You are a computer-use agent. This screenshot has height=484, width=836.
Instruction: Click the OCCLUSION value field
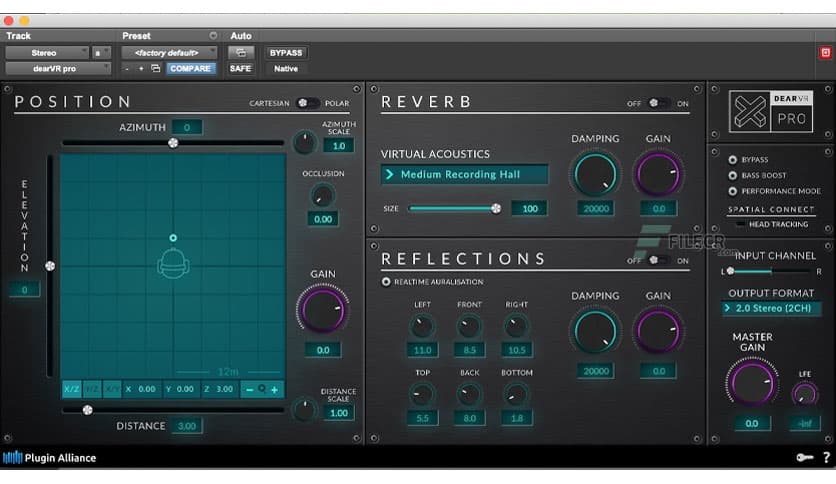pyautogui.click(x=323, y=219)
